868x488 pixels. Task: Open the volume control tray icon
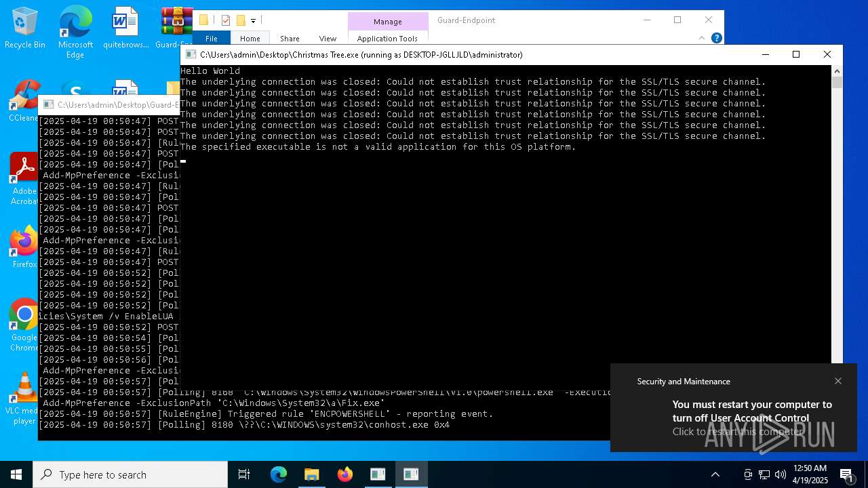click(x=781, y=474)
